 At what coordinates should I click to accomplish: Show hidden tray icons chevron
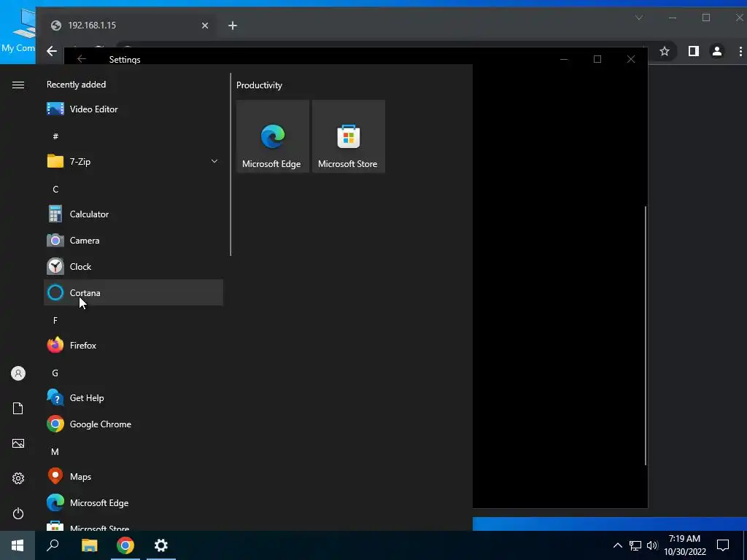tap(617, 545)
